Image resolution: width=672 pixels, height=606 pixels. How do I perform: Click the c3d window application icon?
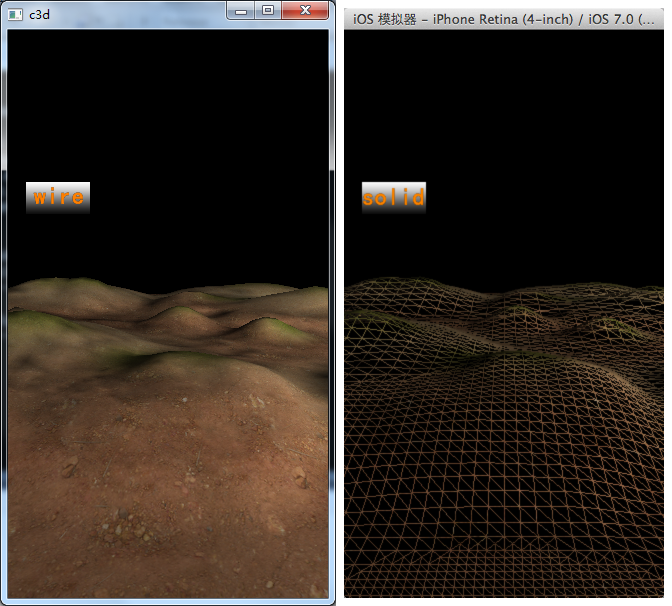pos(15,15)
